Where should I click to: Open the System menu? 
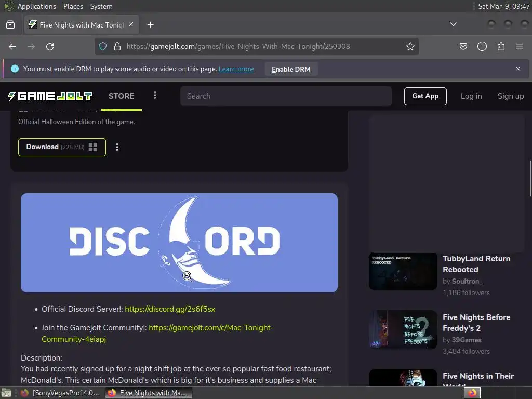[101, 6]
